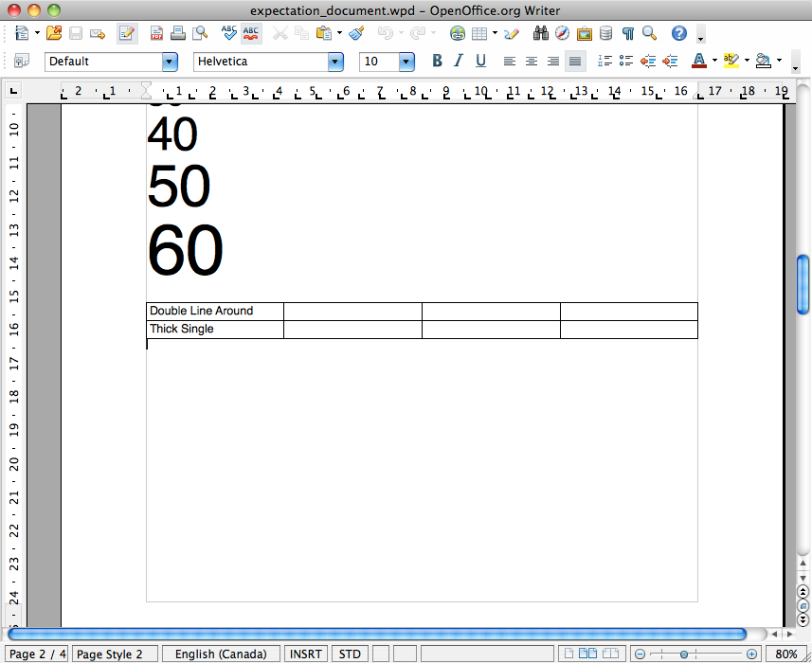Image resolution: width=812 pixels, height=663 pixels.
Task: Open the Find & Replace binoculars tool
Action: [x=541, y=34]
